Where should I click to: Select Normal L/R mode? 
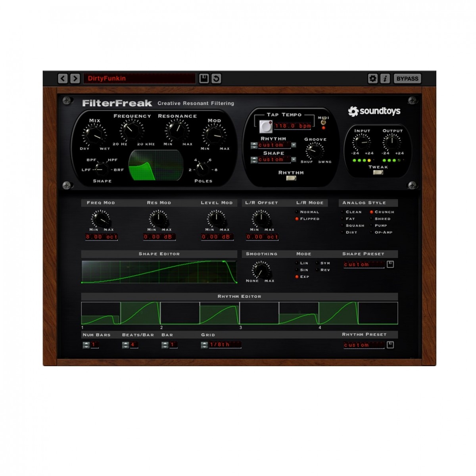[x=297, y=212]
